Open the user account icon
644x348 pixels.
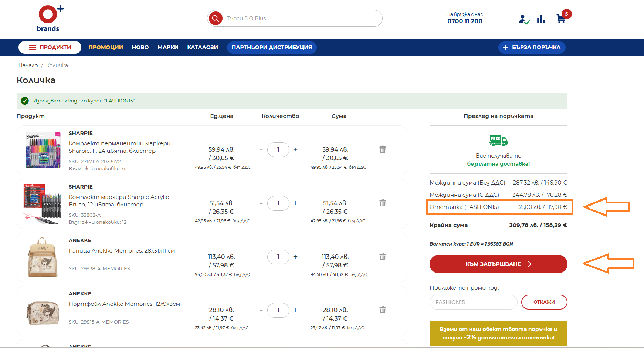[523, 19]
